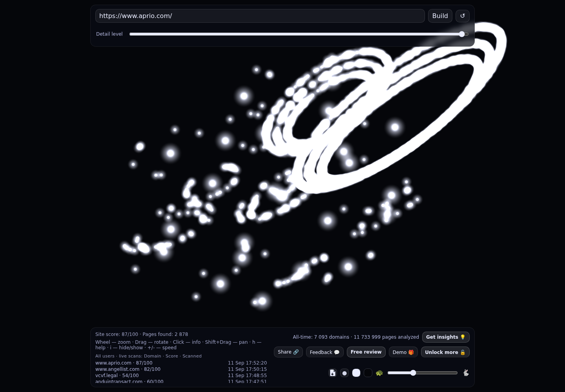
Task: Click the turtle slow-speed icon
Action: point(379,373)
